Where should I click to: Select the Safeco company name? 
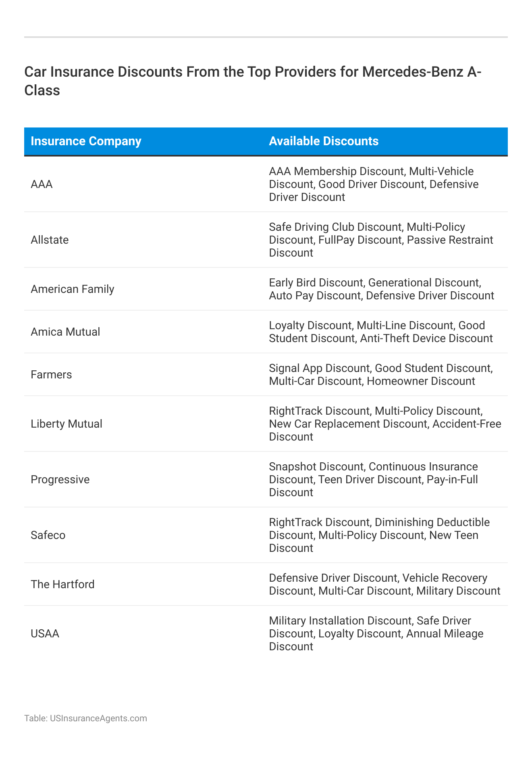point(48,535)
